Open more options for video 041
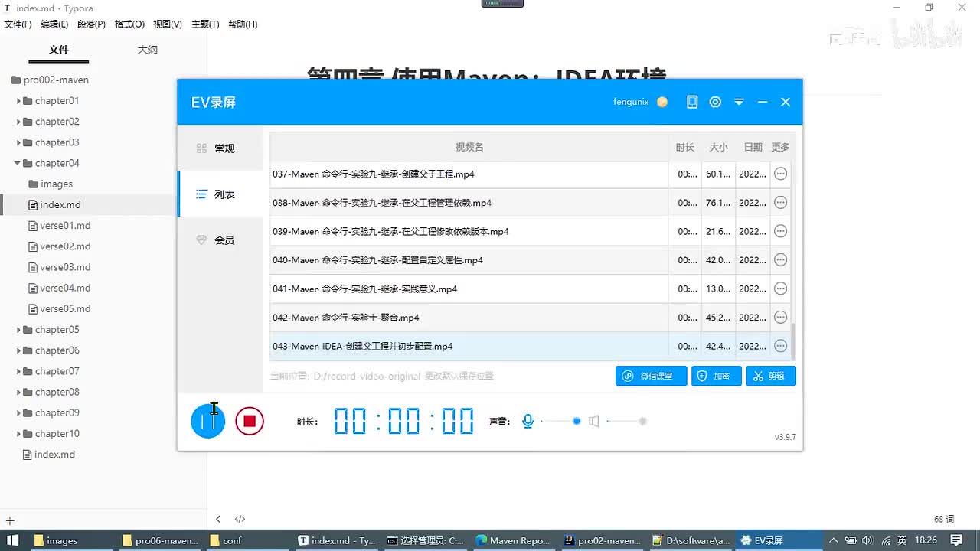 780,289
